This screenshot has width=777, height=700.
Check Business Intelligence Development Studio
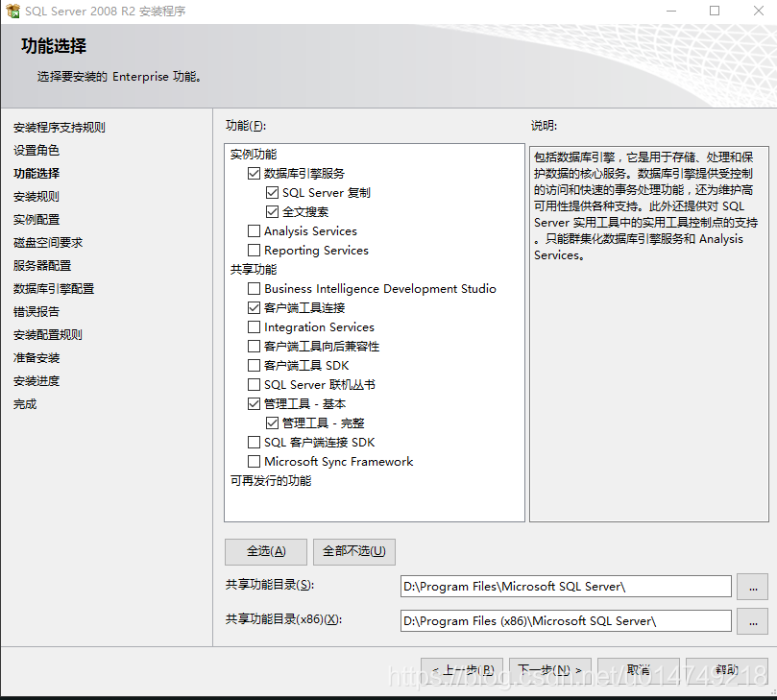pos(254,289)
